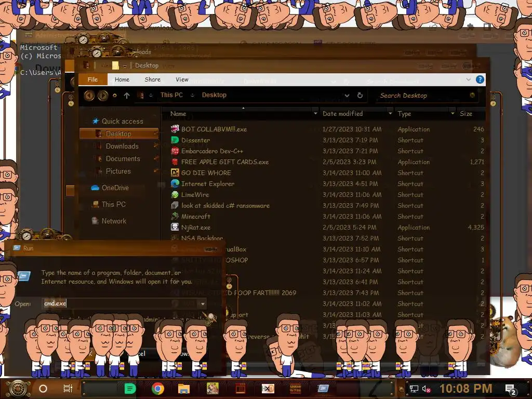Image resolution: width=532 pixels, height=399 pixels.
Task: Select Pictures in the navigation pane
Action: (x=118, y=171)
